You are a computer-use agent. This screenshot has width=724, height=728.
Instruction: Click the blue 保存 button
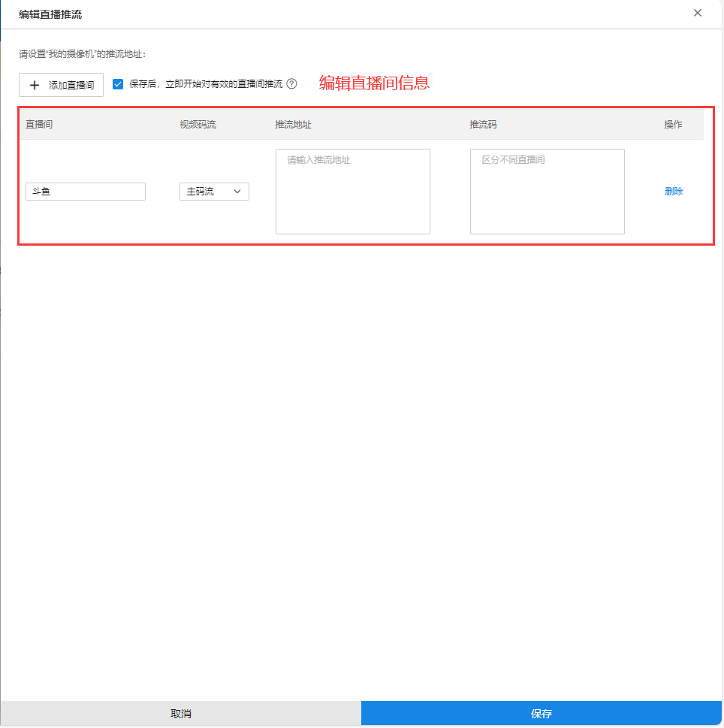[541, 713]
